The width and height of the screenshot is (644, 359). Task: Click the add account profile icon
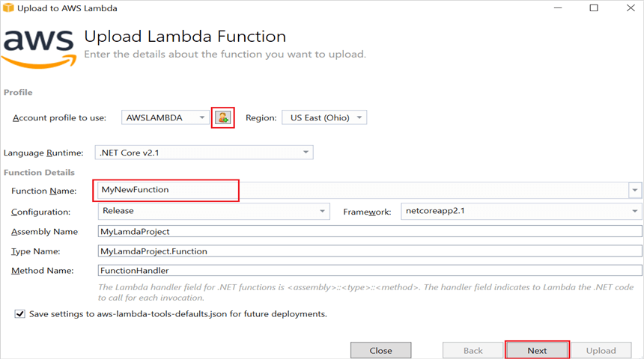coord(222,117)
